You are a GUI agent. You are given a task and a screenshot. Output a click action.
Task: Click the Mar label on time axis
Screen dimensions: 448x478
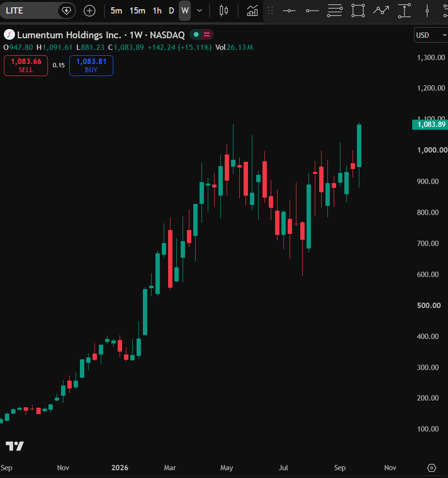(x=170, y=468)
